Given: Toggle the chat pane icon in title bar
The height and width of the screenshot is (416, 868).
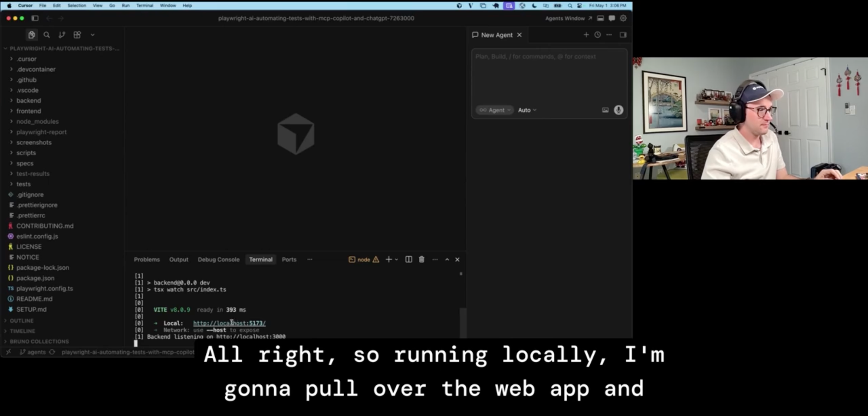Looking at the screenshot, I should [x=612, y=18].
